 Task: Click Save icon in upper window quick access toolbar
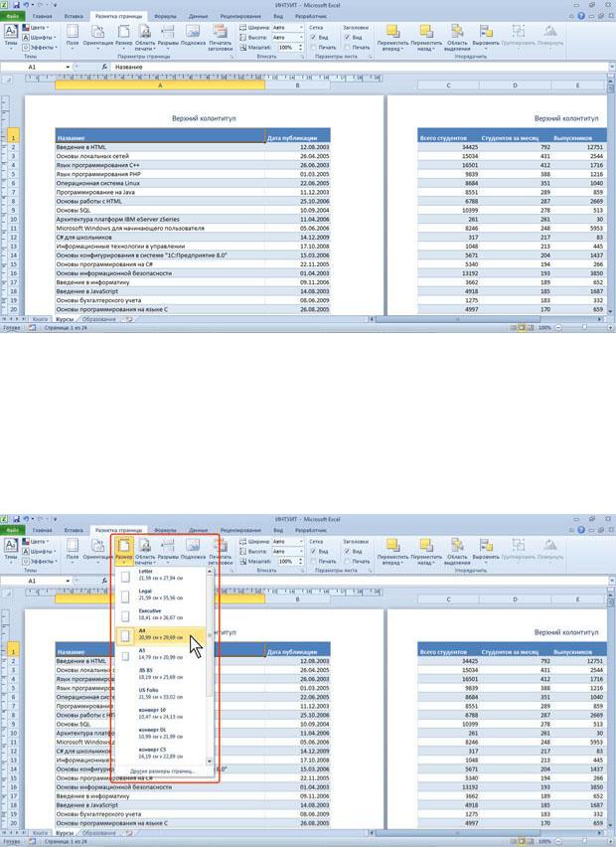coord(16,5)
